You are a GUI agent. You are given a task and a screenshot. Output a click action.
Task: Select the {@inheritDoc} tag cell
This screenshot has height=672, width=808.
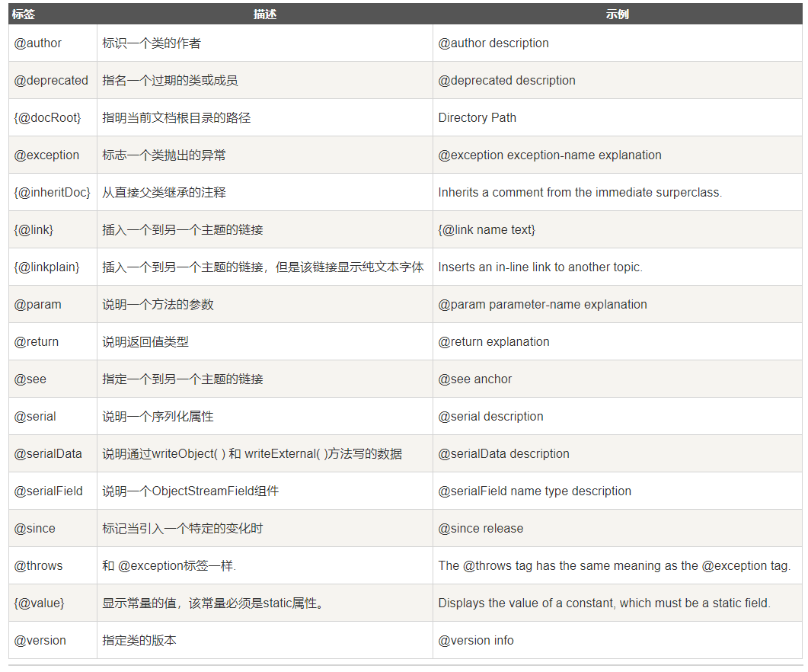52,192
